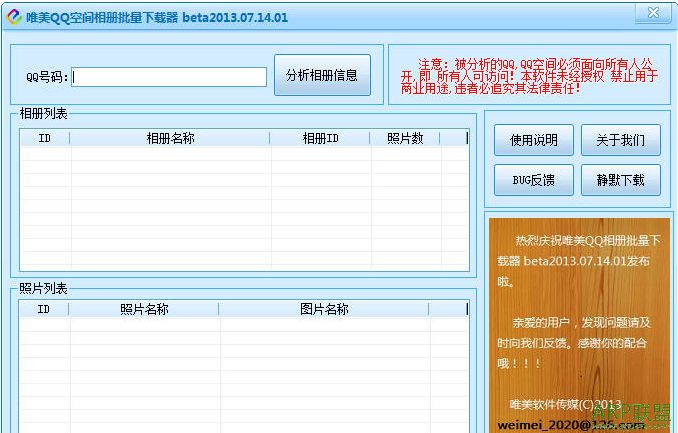This screenshot has width=678, height=433.
Task: Click the 热烈庆祝 announcement text
Action: pos(579,261)
